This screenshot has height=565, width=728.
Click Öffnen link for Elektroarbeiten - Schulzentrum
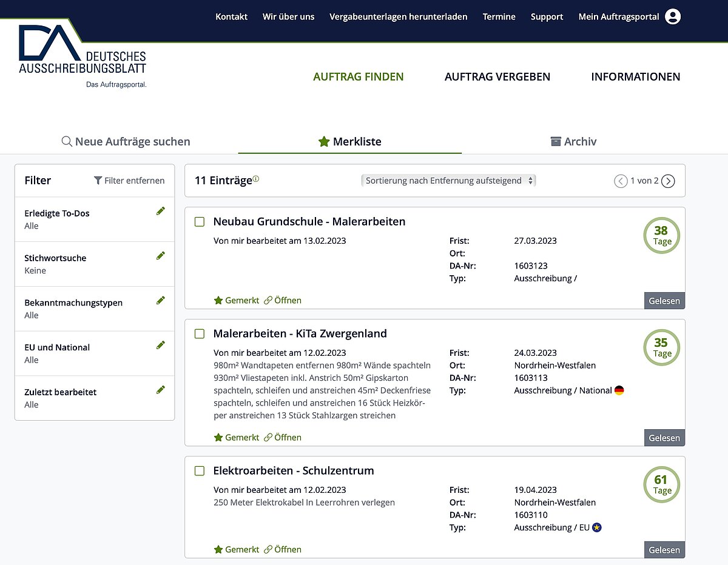(283, 549)
